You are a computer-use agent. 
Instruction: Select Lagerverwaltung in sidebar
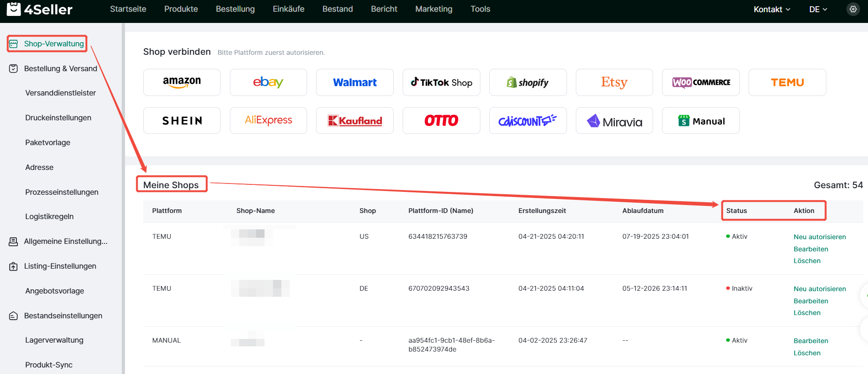click(x=54, y=340)
